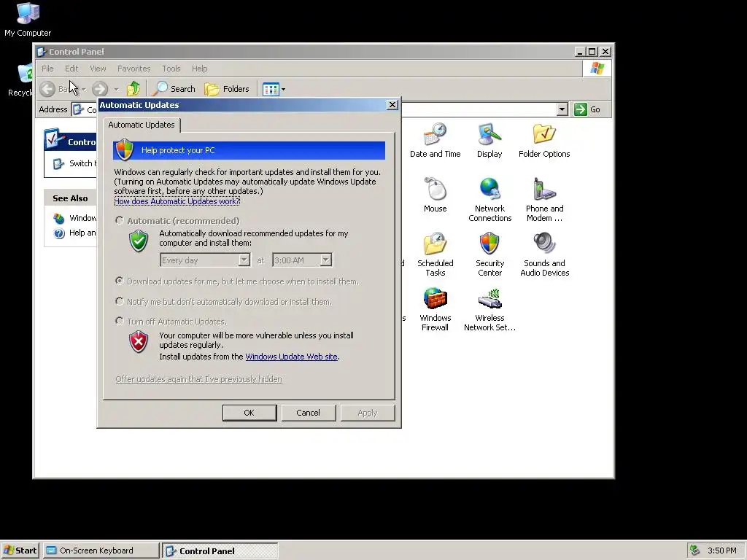Viewport: 747px width, 560px height.
Task: Click the Back toolbar arrow
Action: (47, 88)
